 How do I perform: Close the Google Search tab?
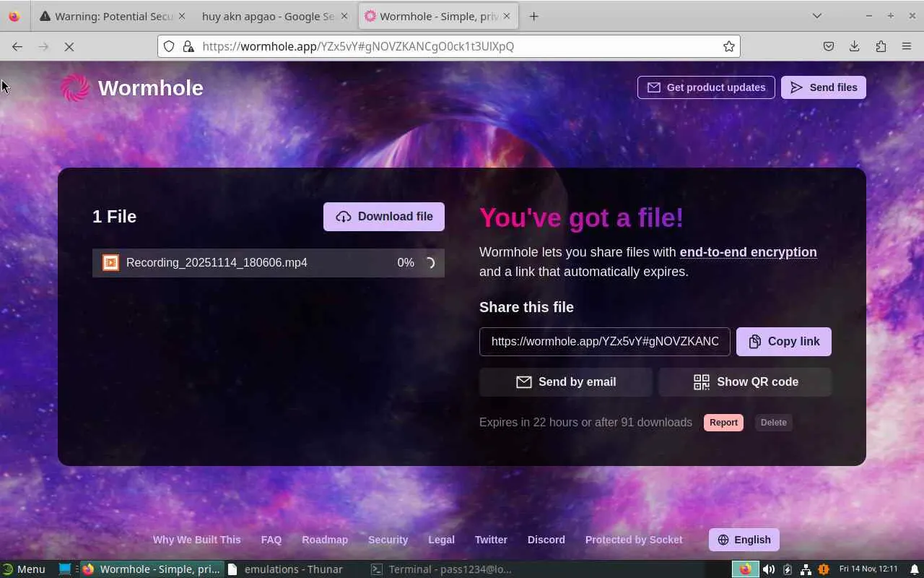tap(344, 16)
